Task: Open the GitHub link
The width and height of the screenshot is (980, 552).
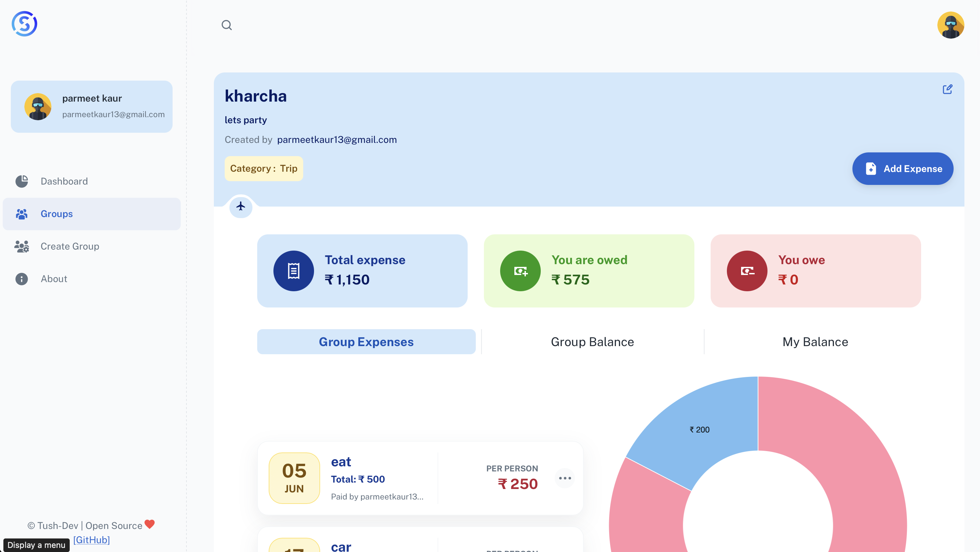Action: point(91,540)
